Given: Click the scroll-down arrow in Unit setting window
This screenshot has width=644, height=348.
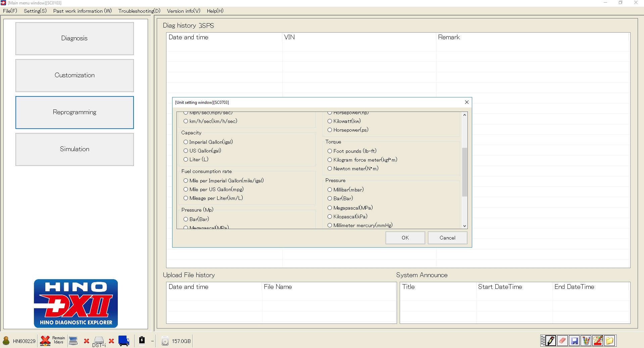Looking at the screenshot, I should 464,226.
